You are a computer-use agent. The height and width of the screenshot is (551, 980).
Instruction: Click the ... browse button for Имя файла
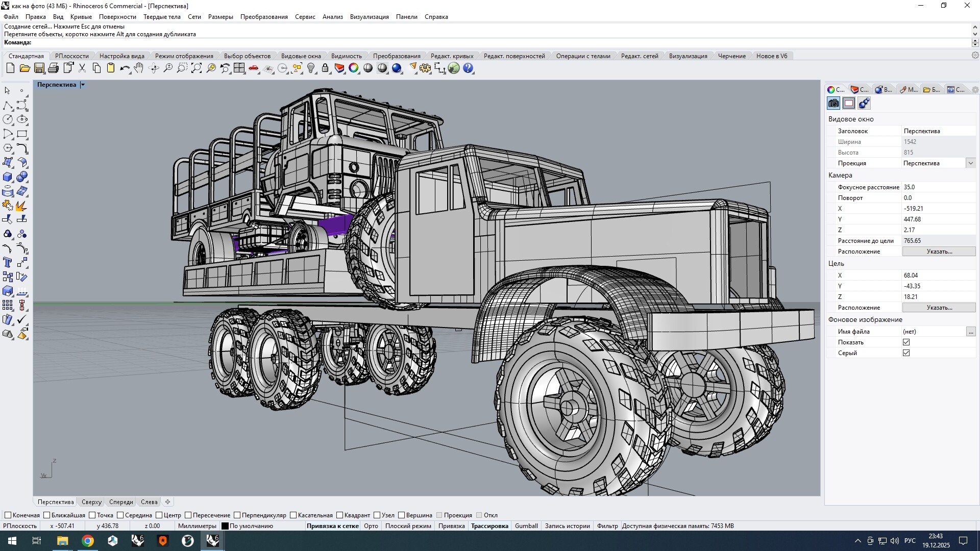(970, 332)
